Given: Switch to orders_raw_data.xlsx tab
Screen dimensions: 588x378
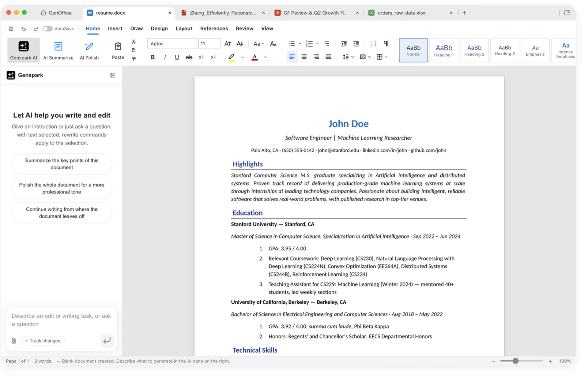Looking at the screenshot, I should coord(411,13).
